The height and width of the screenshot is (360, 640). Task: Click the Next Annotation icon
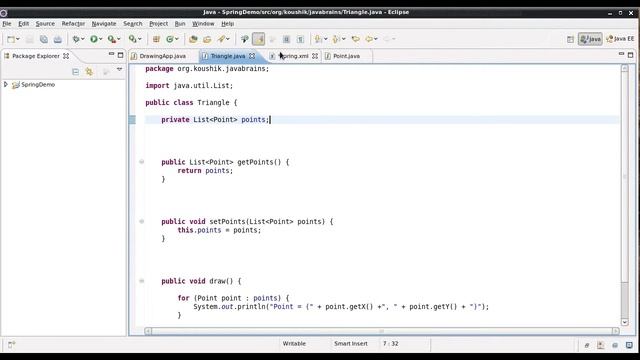click(x=318, y=39)
